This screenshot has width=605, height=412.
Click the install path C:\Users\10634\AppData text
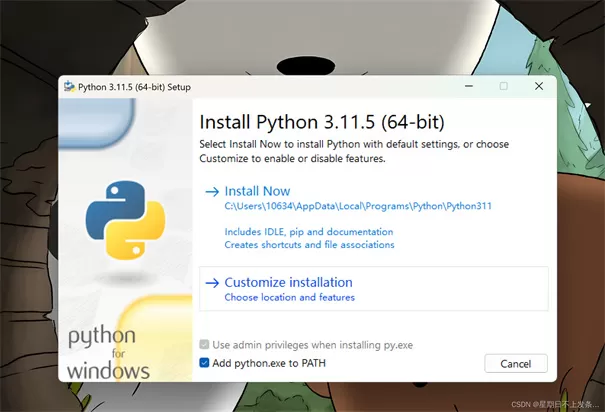358,206
